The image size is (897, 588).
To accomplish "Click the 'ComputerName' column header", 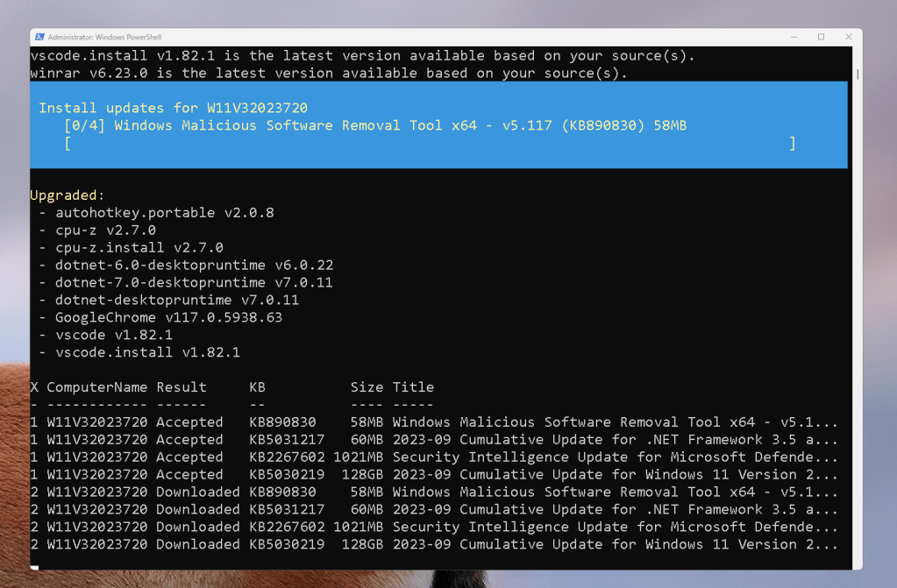I will tap(96, 387).
